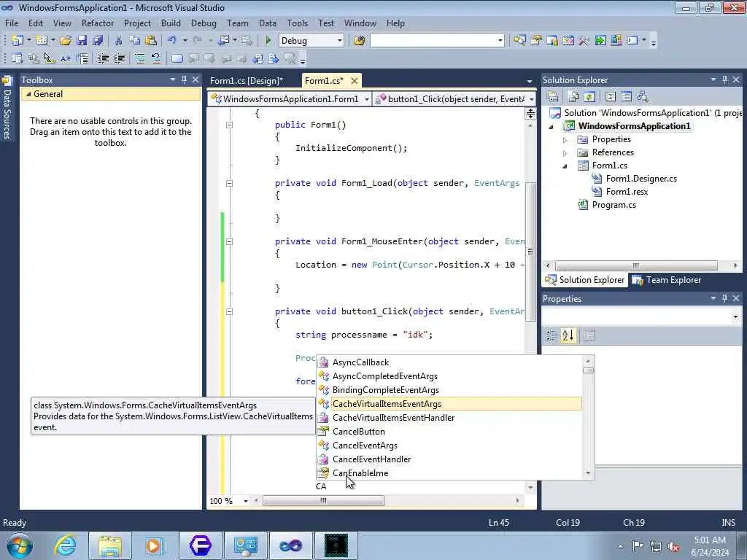Open the WindowsFormsApplication1.Form1 class dropdown
Screen dimensions: 747x560
coord(366,99)
